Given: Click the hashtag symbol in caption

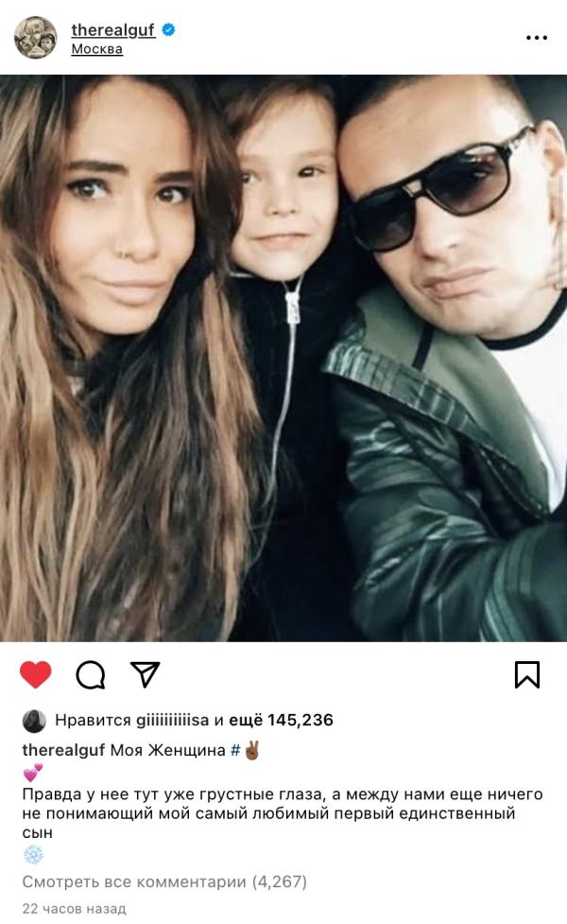Looking at the screenshot, I should (x=235, y=750).
